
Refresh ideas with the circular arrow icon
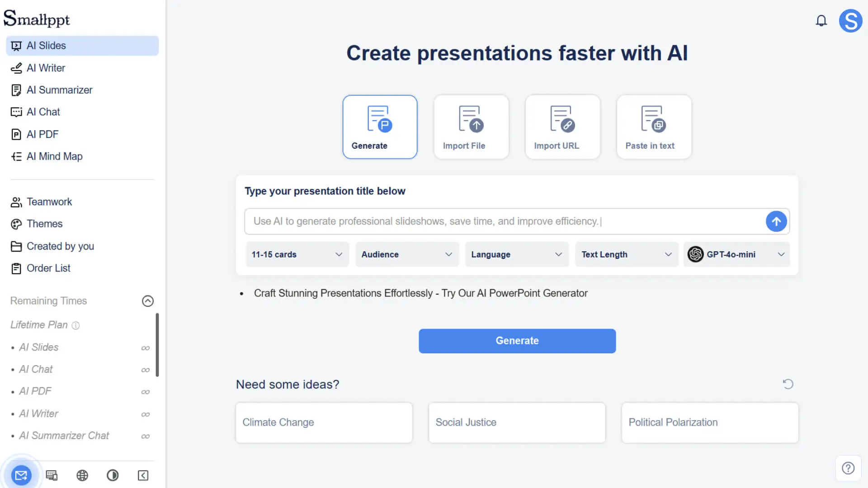tap(788, 384)
